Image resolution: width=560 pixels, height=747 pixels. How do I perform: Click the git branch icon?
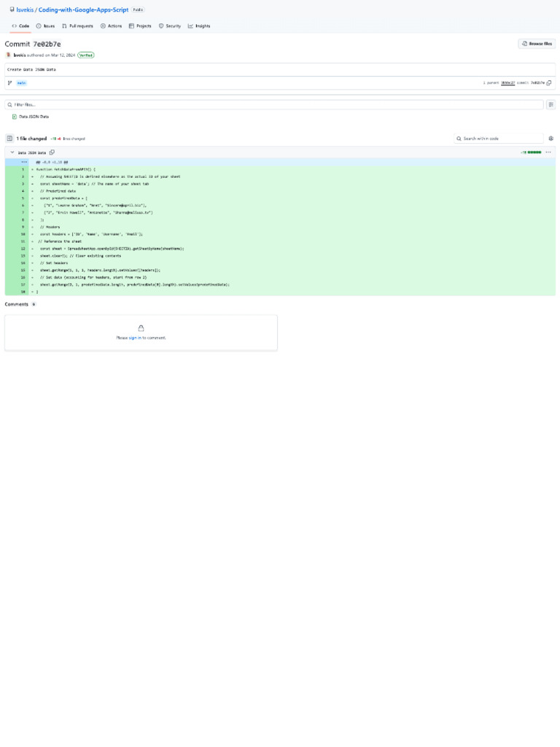tap(9, 83)
